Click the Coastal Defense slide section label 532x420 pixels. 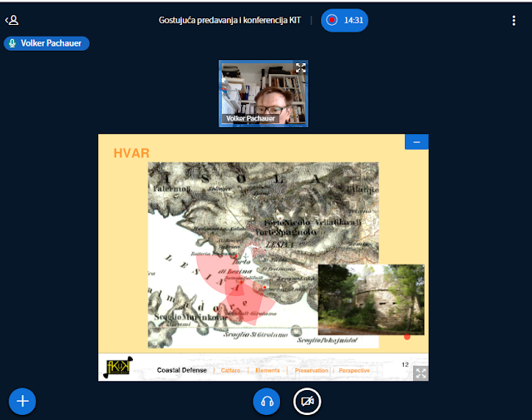pos(182,370)
